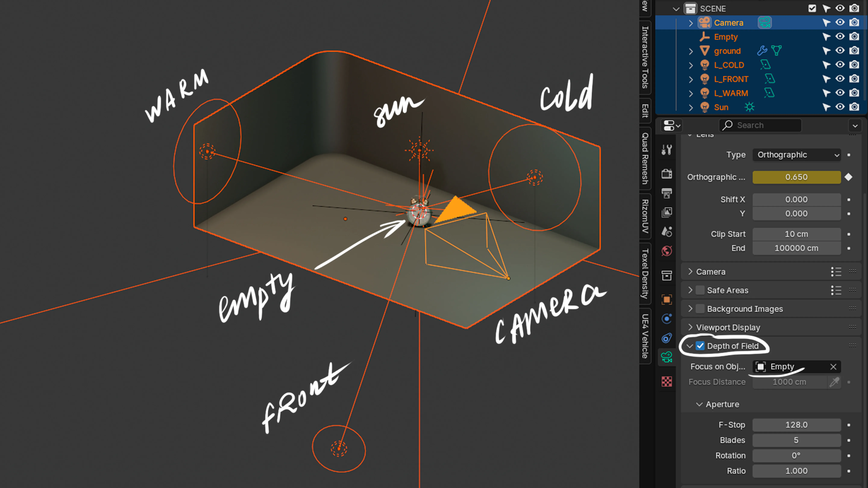The image size is (868, 488).
Task: Open the Texel Density sidebar tab
Action: [645, 274]
